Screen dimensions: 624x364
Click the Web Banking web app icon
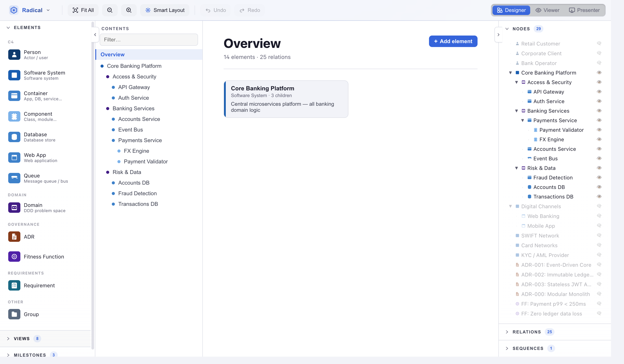coord(523,216)
